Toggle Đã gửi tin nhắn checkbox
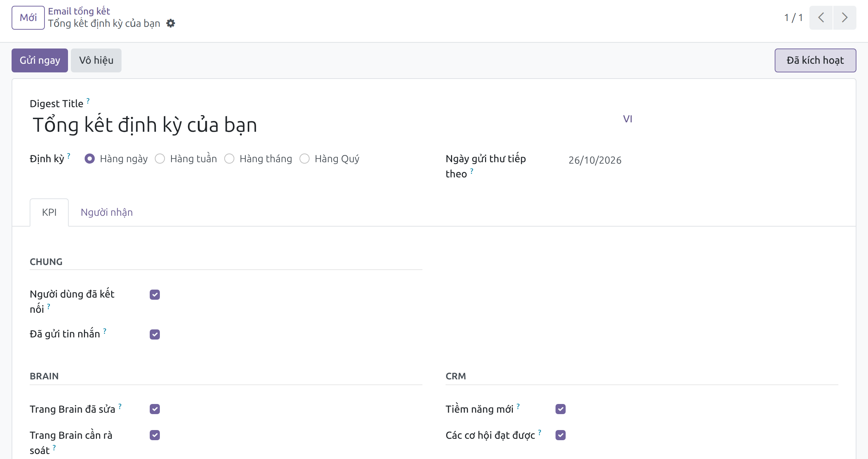868x459 pixels. pyautogui.click(x=155, y=334)
